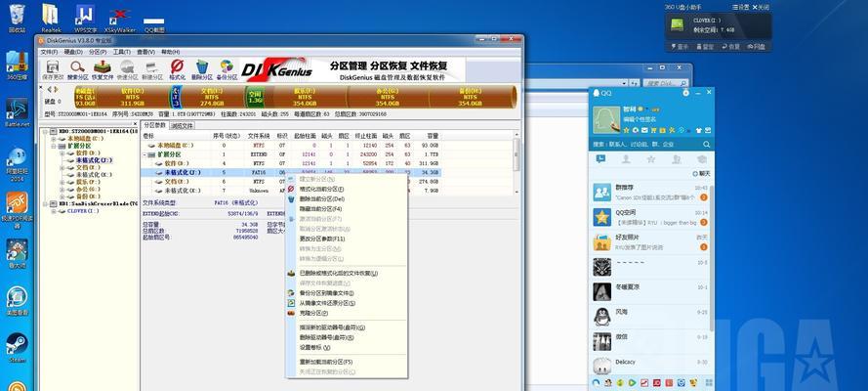Click the 网盘 button in the 360 U盘 panel
Viewport: 868px width, 391px height.
click(x=756, y=47)
